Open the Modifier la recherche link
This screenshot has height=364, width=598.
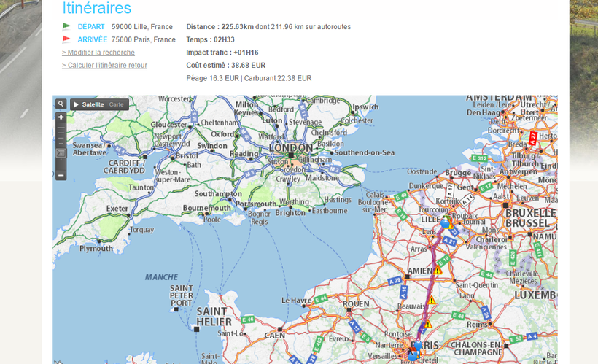tap(98, 53)
